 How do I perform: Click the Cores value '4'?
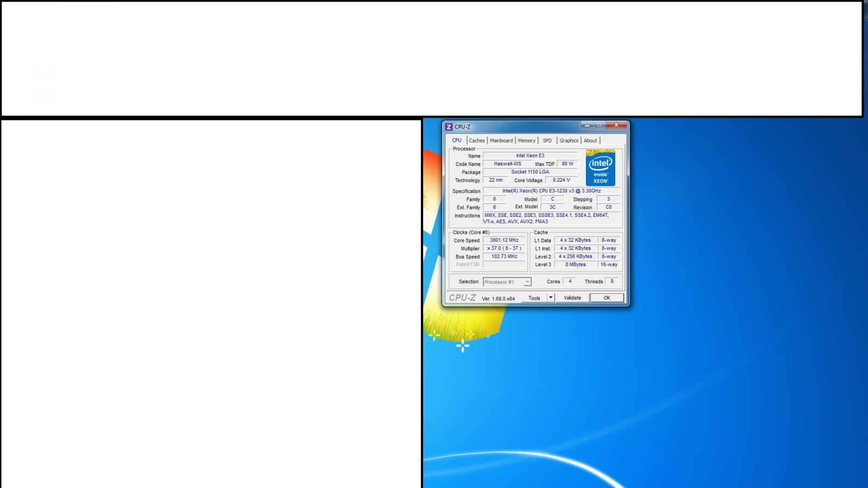point(570,281)
